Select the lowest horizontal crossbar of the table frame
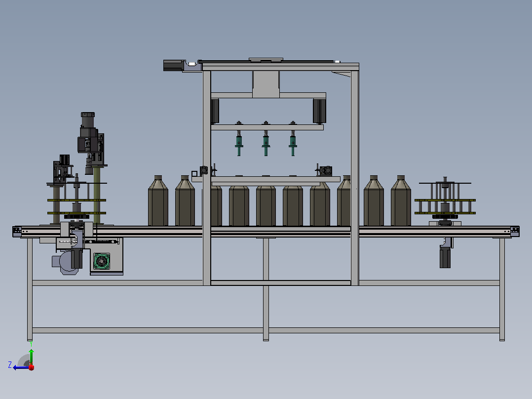 click(x=266, y=330)
